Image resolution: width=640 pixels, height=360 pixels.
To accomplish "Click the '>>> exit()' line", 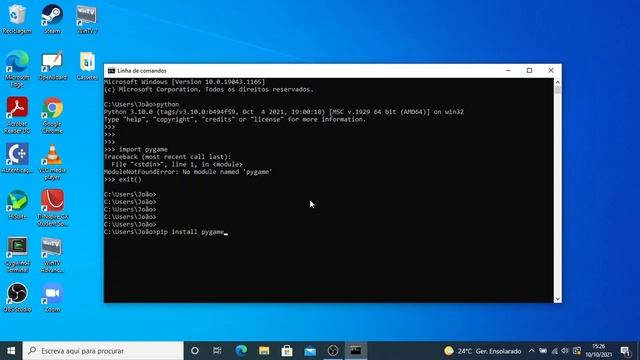I will pyautogui.click(x=122, y=179).
